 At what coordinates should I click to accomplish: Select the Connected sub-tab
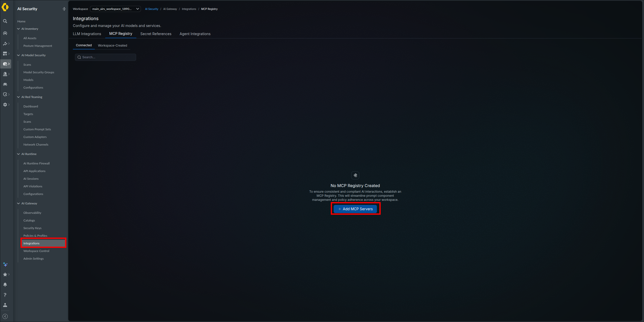pos(84,45)
